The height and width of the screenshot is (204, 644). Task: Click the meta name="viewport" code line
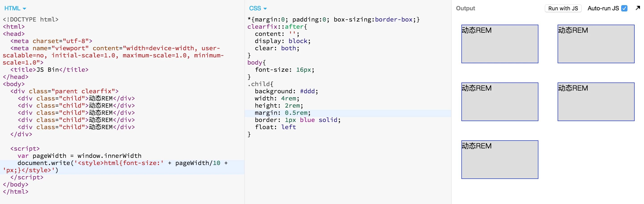(x=113, y=55)
